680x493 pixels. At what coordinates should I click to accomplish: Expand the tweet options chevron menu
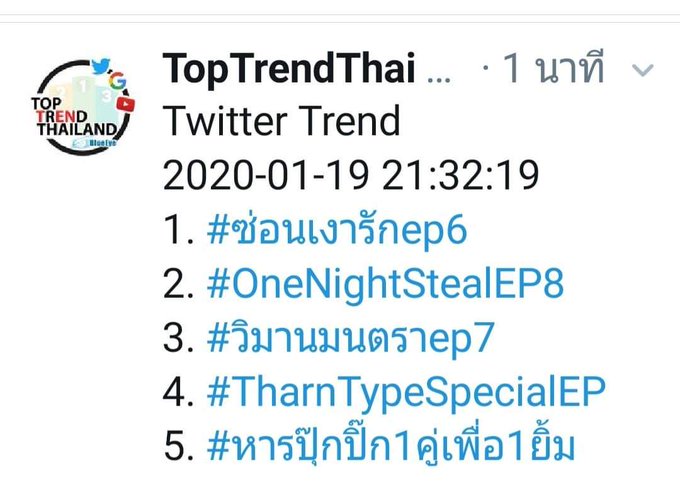click(x=642, y=69)
